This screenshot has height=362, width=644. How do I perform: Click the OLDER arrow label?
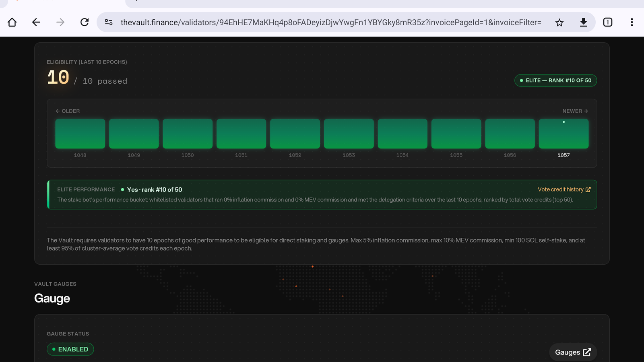coord(68,111)
